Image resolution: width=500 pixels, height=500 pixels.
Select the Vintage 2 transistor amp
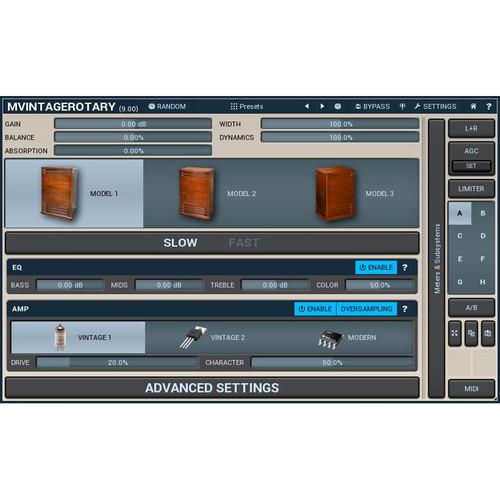(212, 337)
